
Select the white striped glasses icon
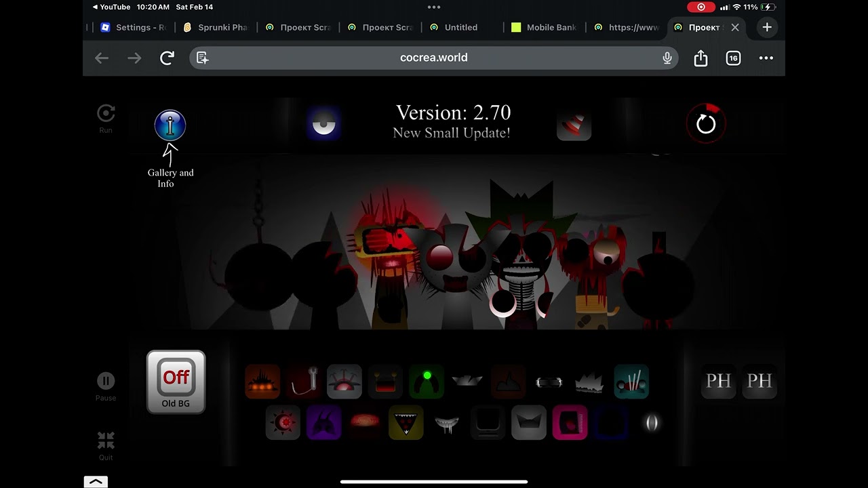pos(549,382)
